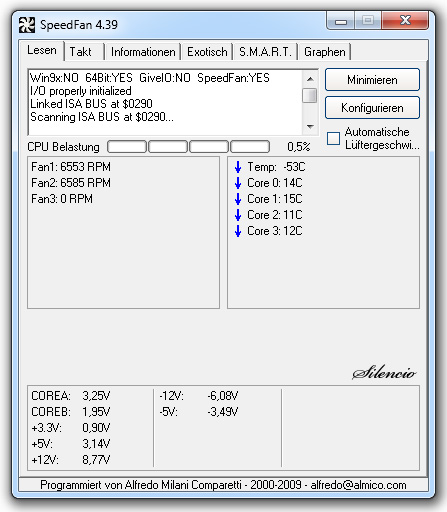This screenshot has height=512, width=447.
Task: Open the Takt tab
Action: 84,52
